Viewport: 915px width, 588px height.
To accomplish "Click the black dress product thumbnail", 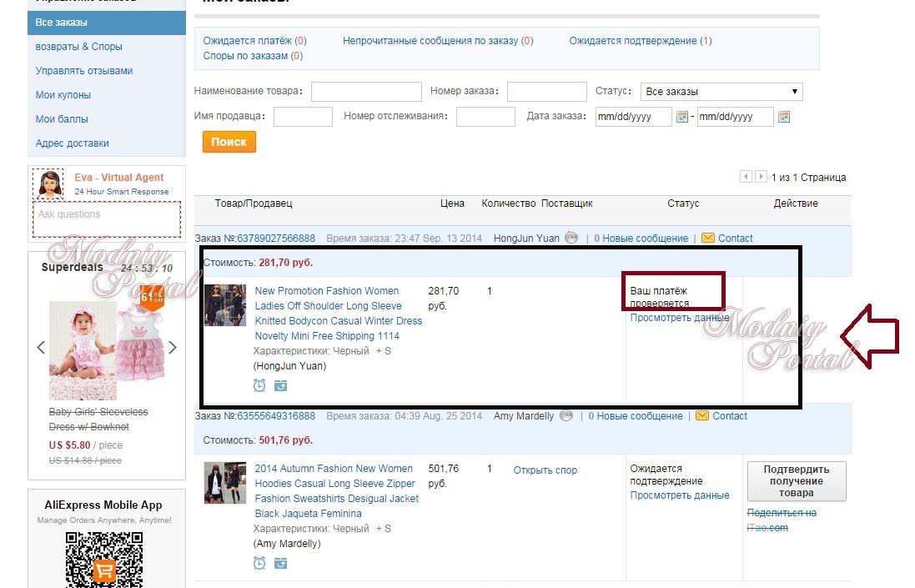I will click(x=225, y=304).
